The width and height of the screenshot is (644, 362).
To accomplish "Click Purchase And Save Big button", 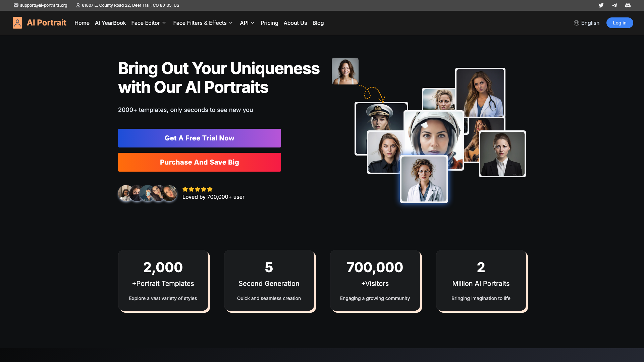I will 200,162.
